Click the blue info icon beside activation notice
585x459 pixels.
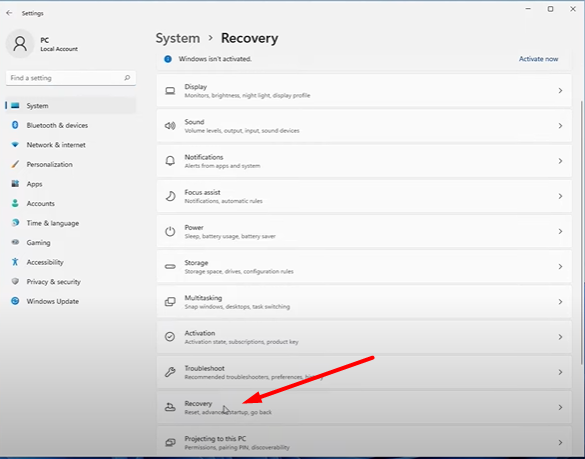coord(168,59)
